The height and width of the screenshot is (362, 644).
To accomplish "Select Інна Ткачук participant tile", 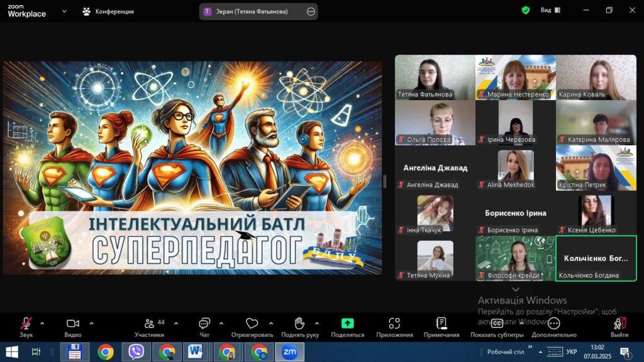I will tap(435, 212).
